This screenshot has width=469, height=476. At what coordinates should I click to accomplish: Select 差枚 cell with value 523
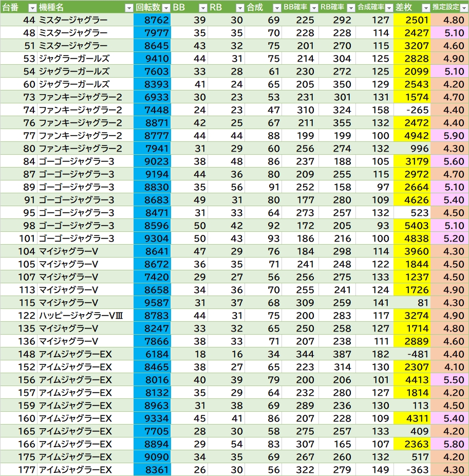coord(412,212)
